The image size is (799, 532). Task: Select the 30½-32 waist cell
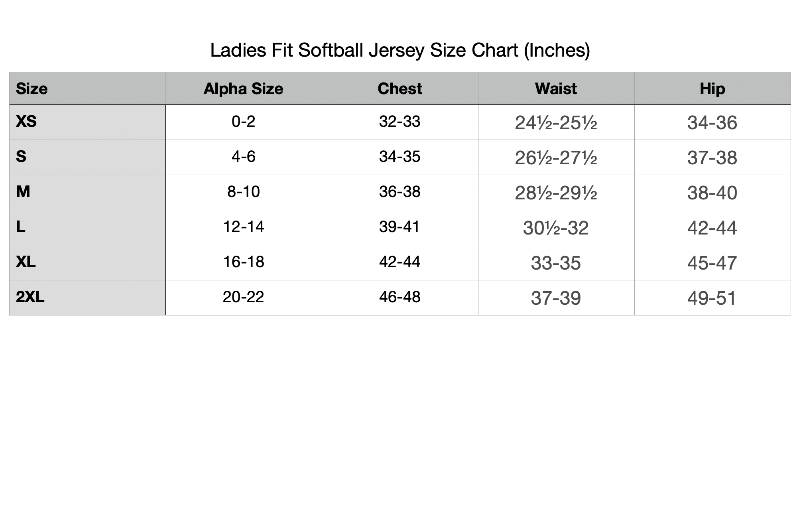556,228
